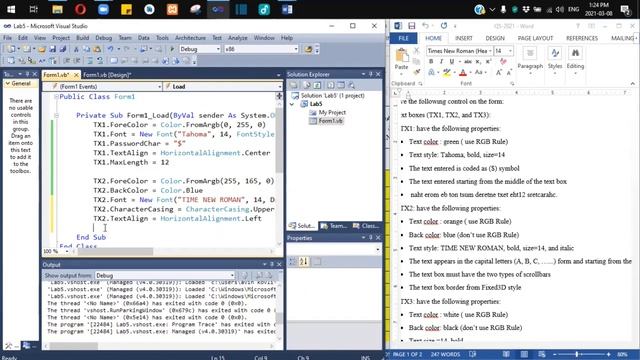Click the Paste clipboard icon in Word
640x360 pixels.
pos(402,56)
